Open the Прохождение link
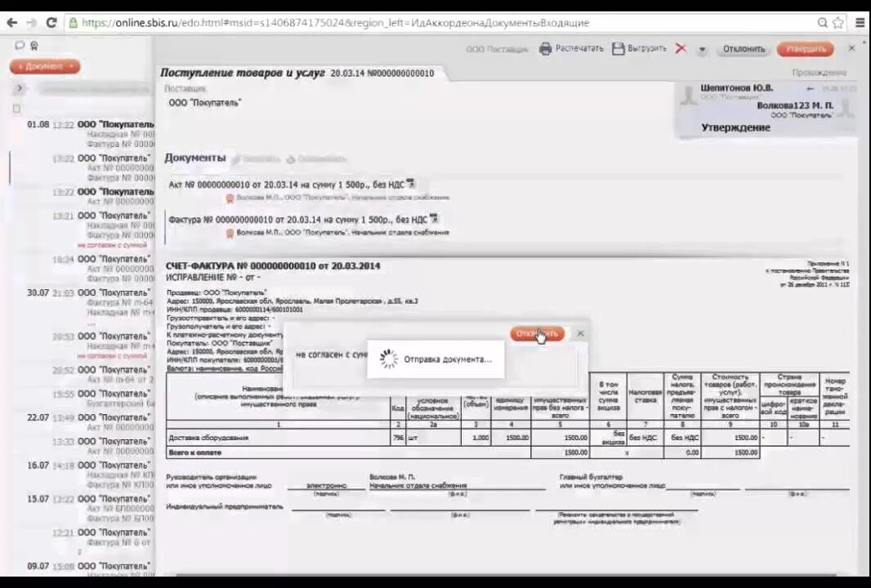The height and width of the screenshot is (588, 871). [819, 73]
